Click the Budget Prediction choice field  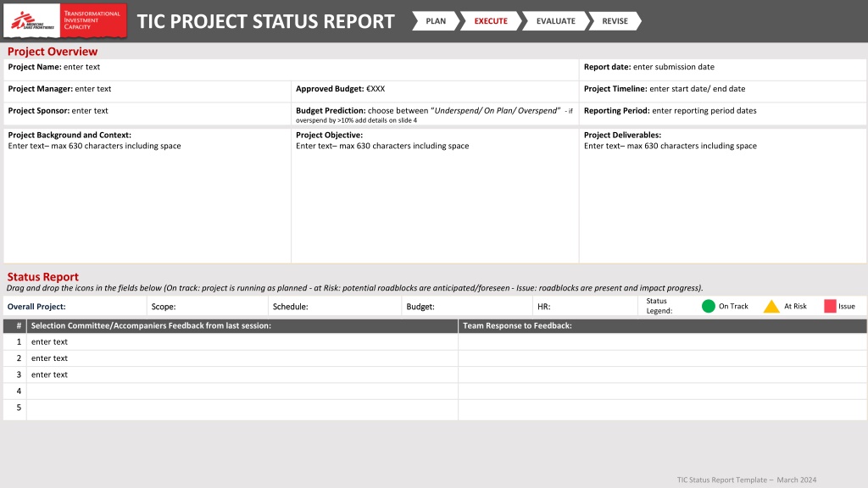[x=435, y=114]
